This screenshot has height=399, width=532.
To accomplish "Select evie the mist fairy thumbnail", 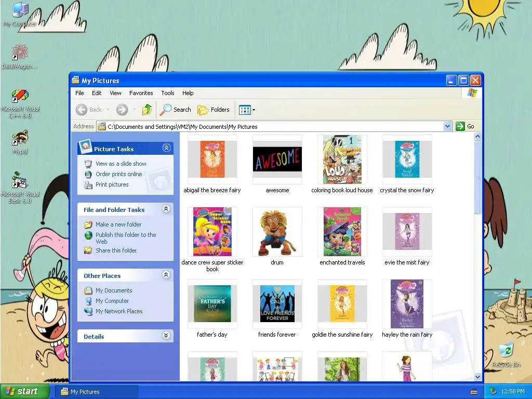I will tap(407, 232).
